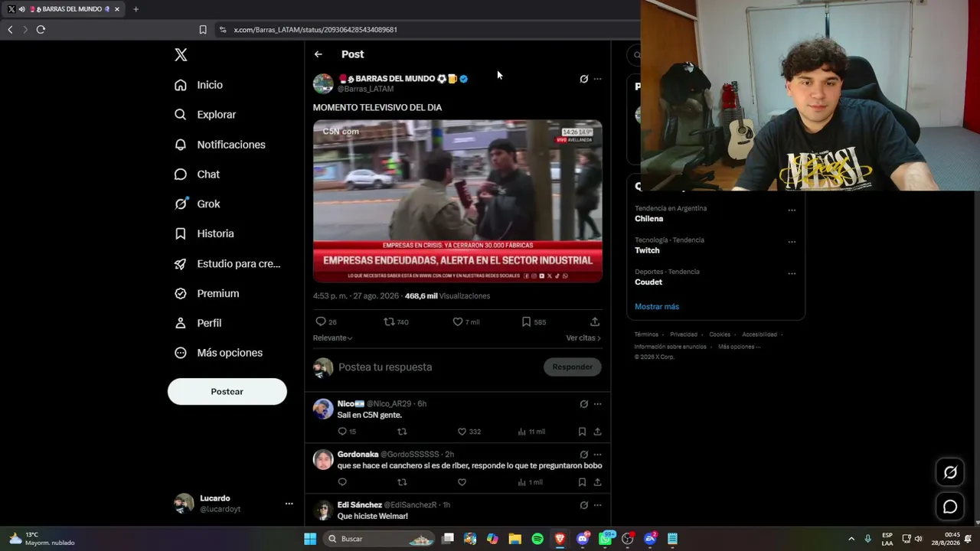The image size is (980, 551).
Task: Open the more menu on the BARRAS DEL MUNDO post
Action: 598,79
